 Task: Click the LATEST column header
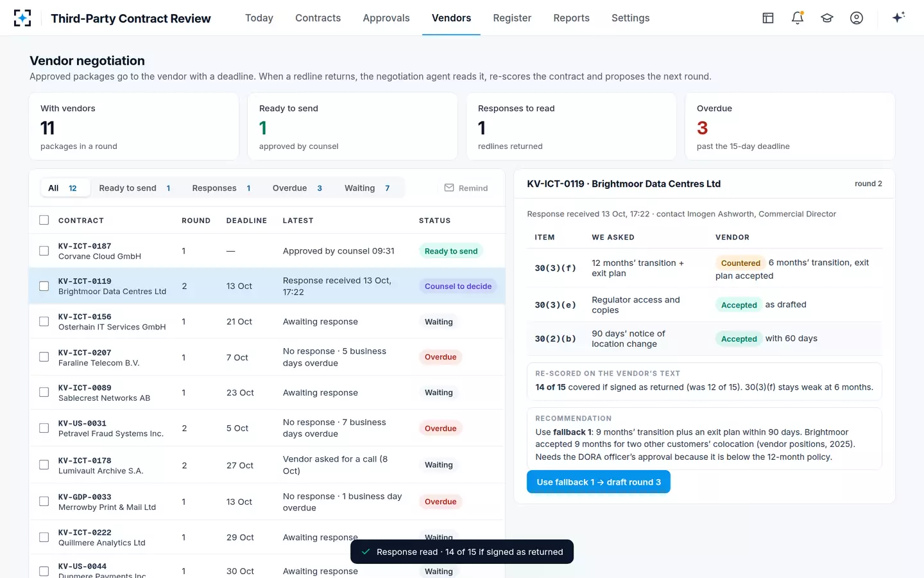click(298, 220)
